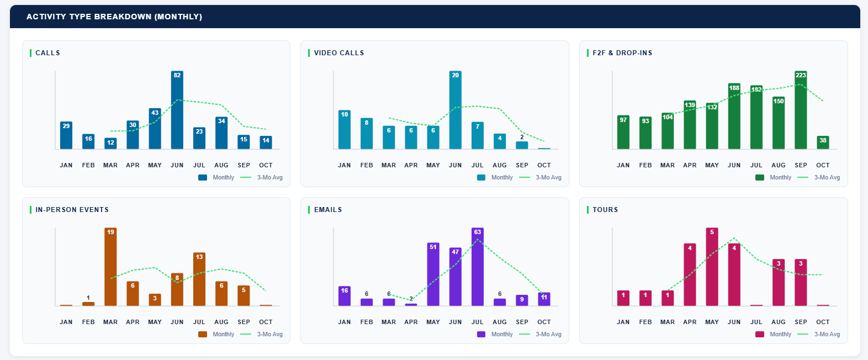868x360 pixels.
Task: Toggle the Monthly legend swatch in Calls chart
Action: click(203, 177)
